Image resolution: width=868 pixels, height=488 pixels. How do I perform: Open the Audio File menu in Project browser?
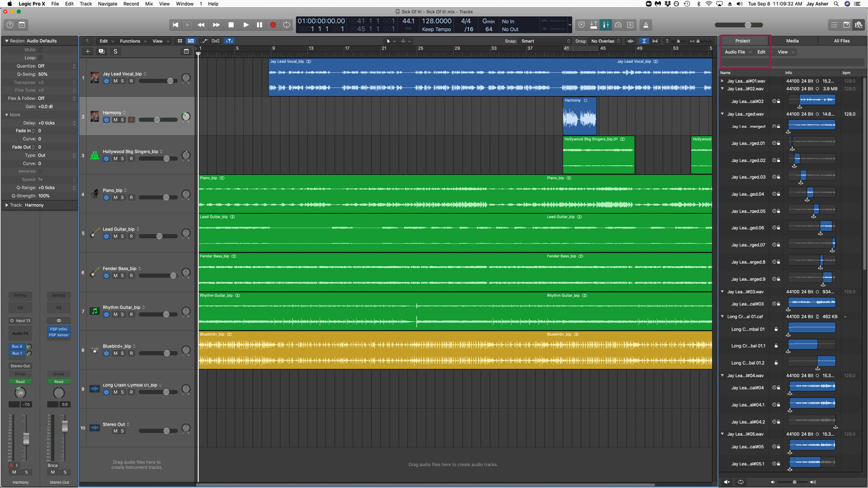coord(738,52)
